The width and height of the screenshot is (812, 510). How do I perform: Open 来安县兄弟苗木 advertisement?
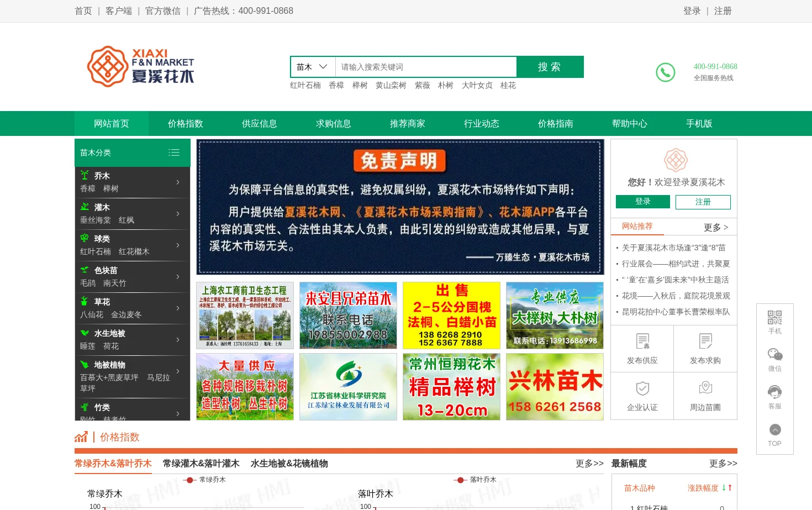point(348,316)
